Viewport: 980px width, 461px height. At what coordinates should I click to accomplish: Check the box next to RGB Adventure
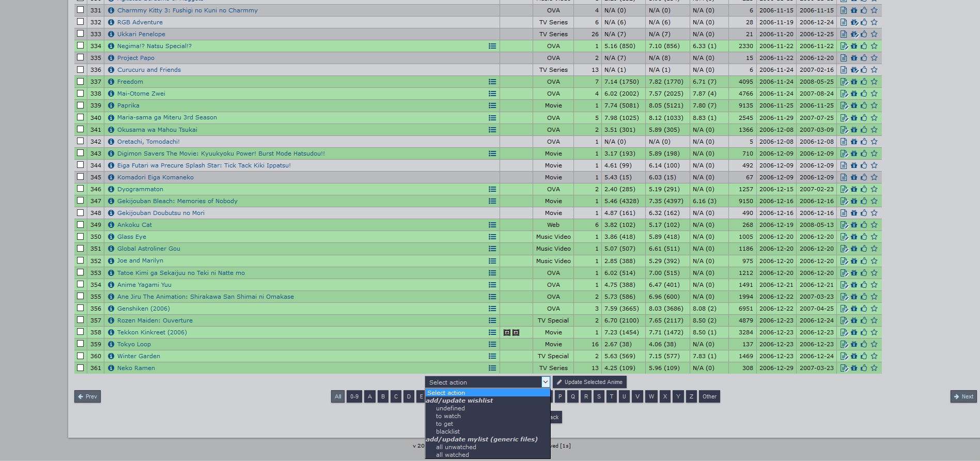click(x=80, y=22)
